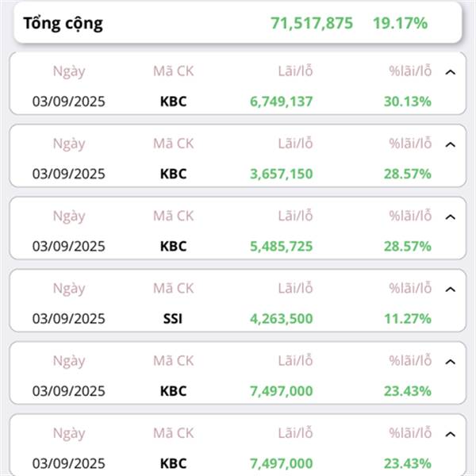Image resolution: width=476 pixels, height=476 pixels.
Task: Click the %lãi/lỗ header above 30.13%
Action: pyautogui.click(x=410, y=71)
